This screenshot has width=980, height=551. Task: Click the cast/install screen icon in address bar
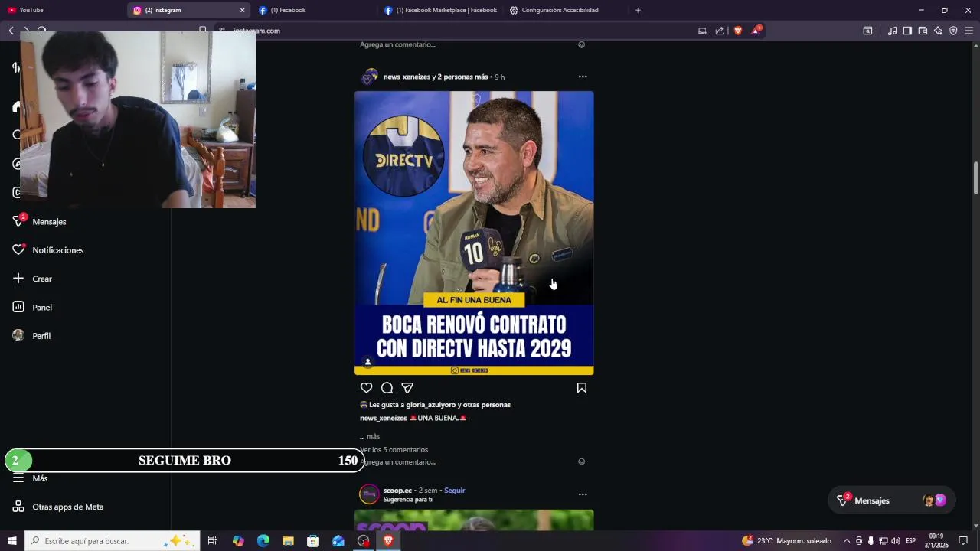pyautogui.click(x=702, y=31)
